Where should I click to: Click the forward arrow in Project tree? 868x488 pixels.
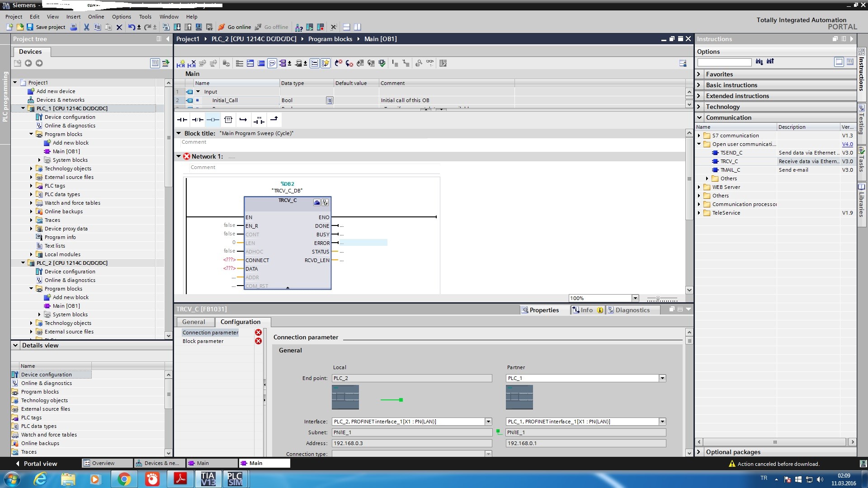click(x=39, y=63)
